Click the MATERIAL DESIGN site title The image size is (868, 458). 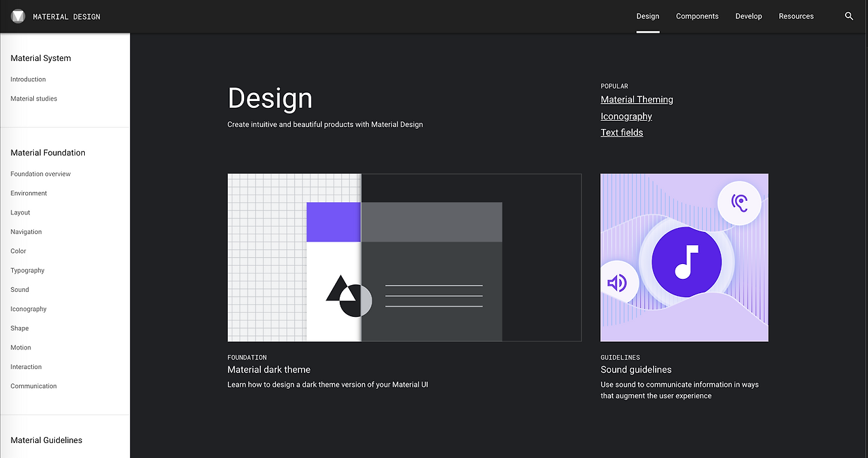(66, 16)
